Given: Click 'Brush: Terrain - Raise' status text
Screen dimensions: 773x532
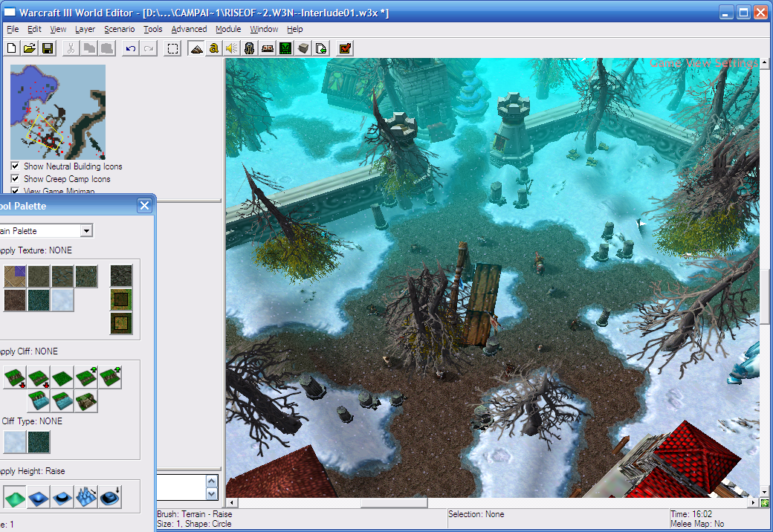Looking at the screenshot, I should [194, 513].
